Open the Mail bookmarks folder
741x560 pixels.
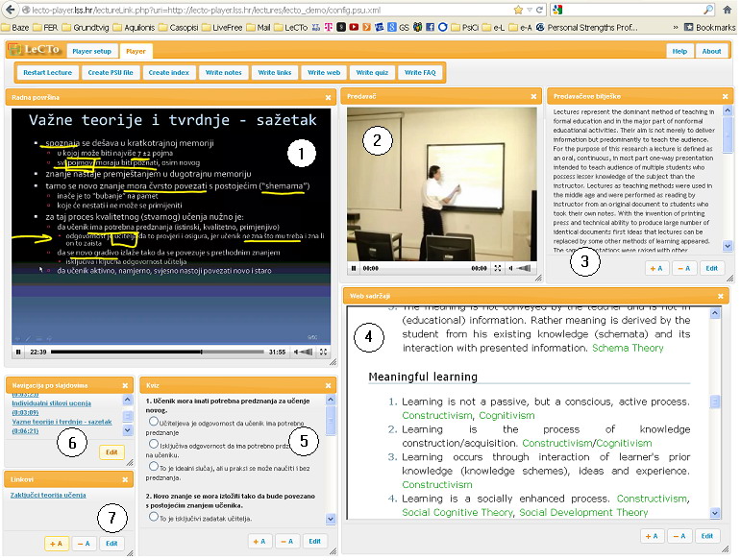click(x=259, y=28)
